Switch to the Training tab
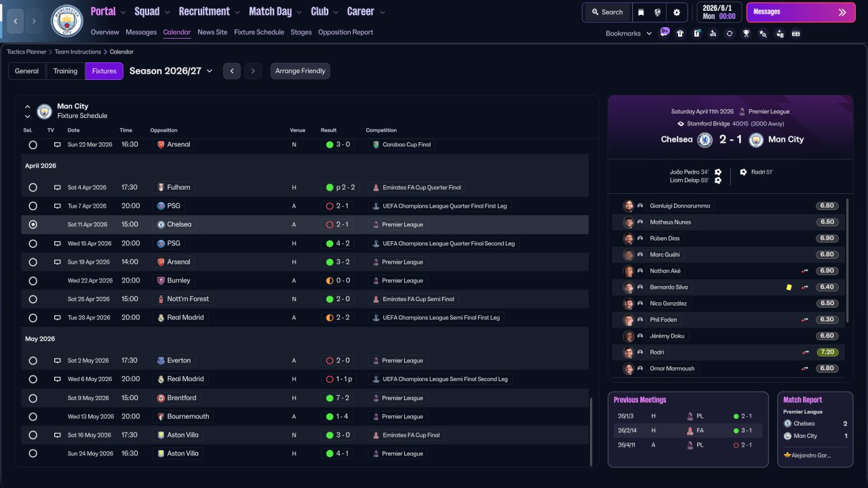Viewport: 868px width, 488px height. point(66,71)
